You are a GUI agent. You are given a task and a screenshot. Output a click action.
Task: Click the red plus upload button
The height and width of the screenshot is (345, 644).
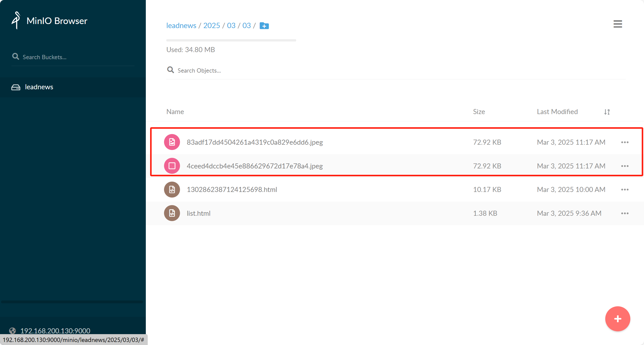tap(617, 318)
